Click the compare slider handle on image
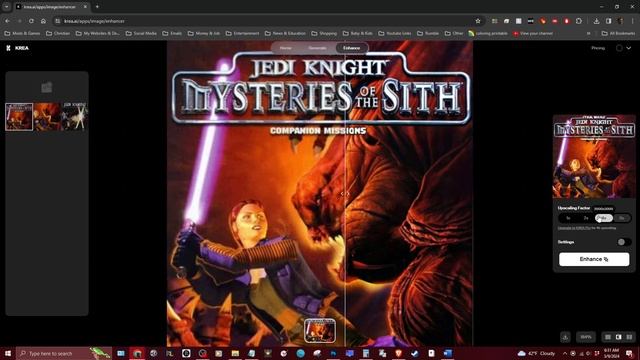640x360 pixels. click(345, 194)
